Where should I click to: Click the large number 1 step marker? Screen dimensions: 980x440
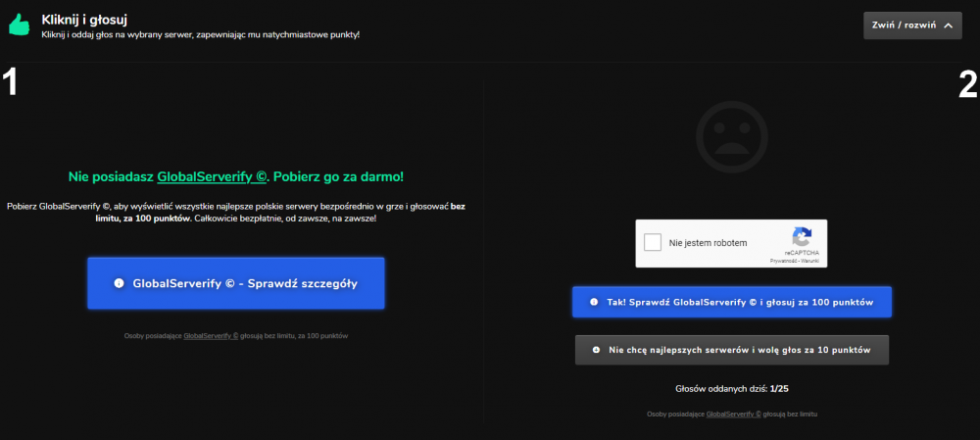[9, 82]
